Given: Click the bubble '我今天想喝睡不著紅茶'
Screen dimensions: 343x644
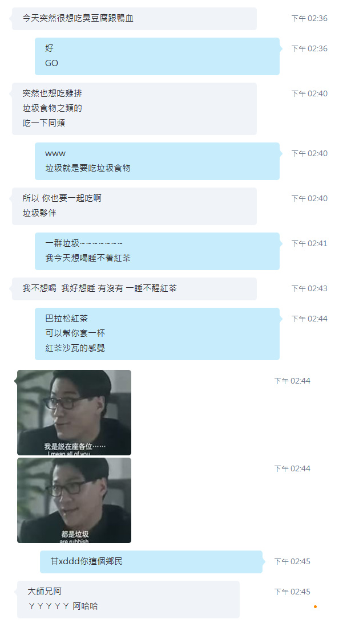Looking at the screenshot, I should (x=157, y=251).
